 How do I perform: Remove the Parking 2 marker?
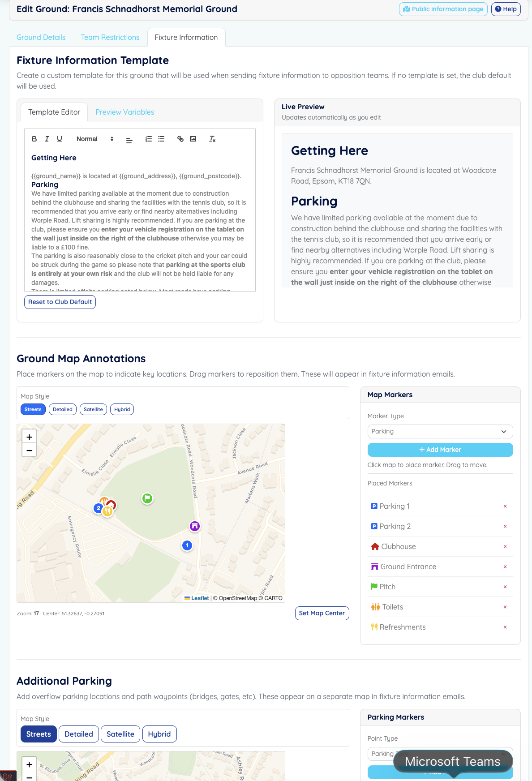pyautogui.click(x=505, y=526)
